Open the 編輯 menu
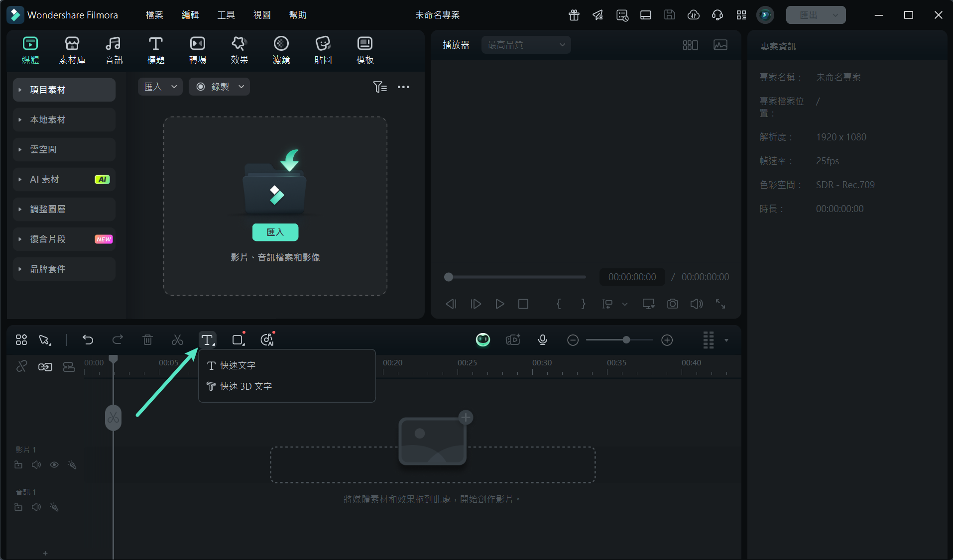953x560 pixels. 190,15
